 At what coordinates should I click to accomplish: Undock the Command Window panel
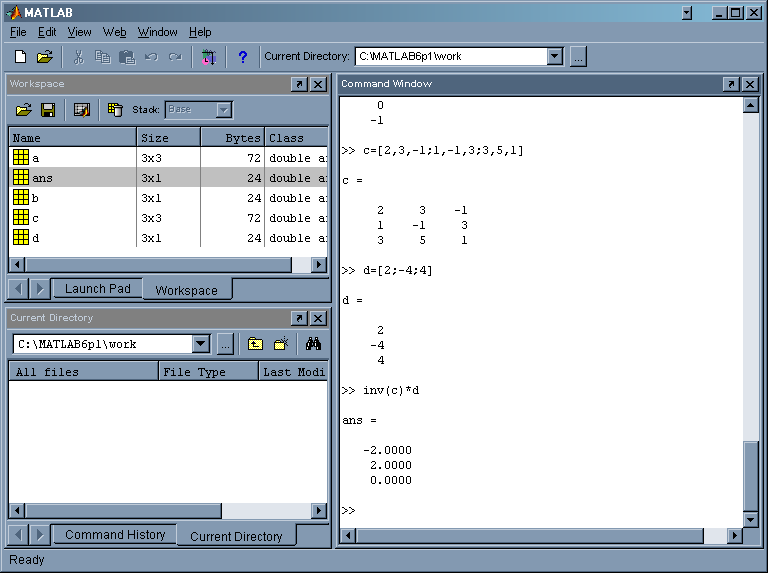pyautogui.click(x=731, y=85)
